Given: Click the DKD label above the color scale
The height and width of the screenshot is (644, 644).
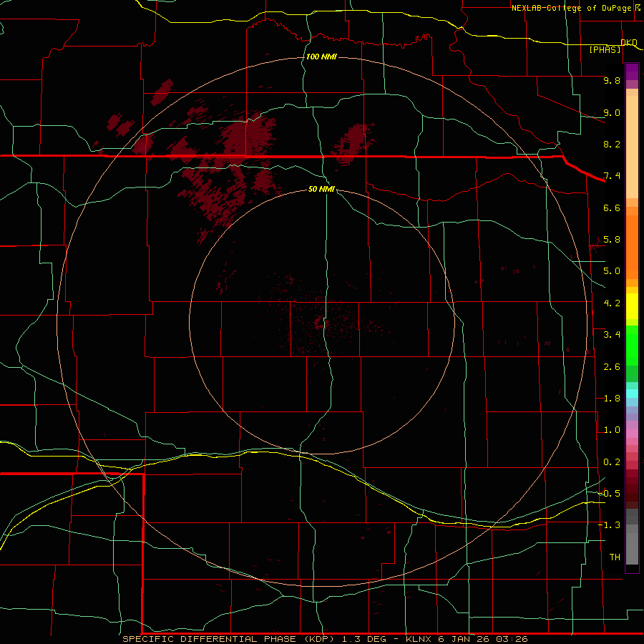Looking at the screenshot, I should point(629,42).
